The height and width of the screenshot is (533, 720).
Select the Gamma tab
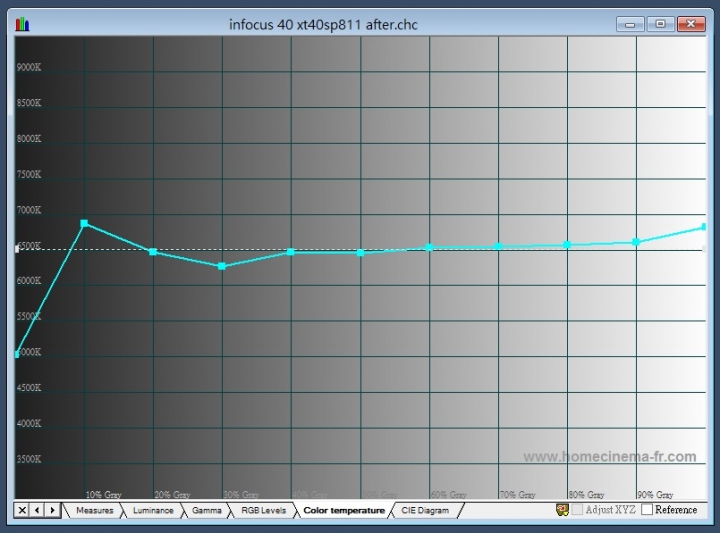[207, 510]
